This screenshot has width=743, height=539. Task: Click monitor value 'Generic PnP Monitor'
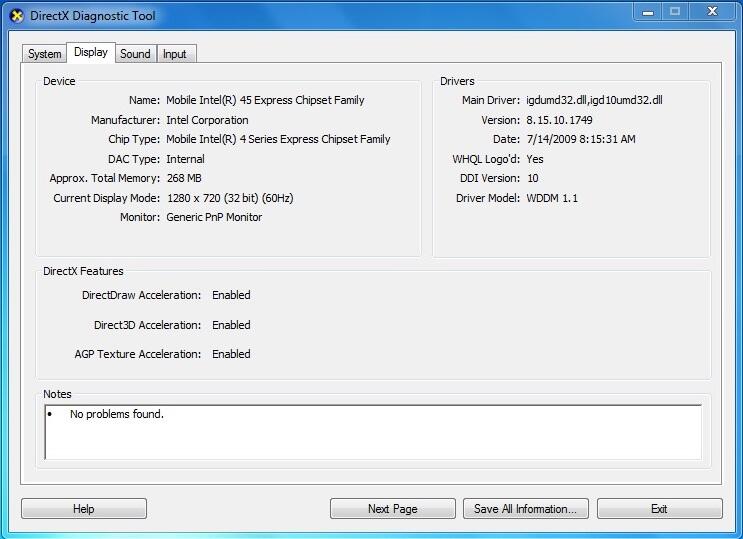point(214,217)
